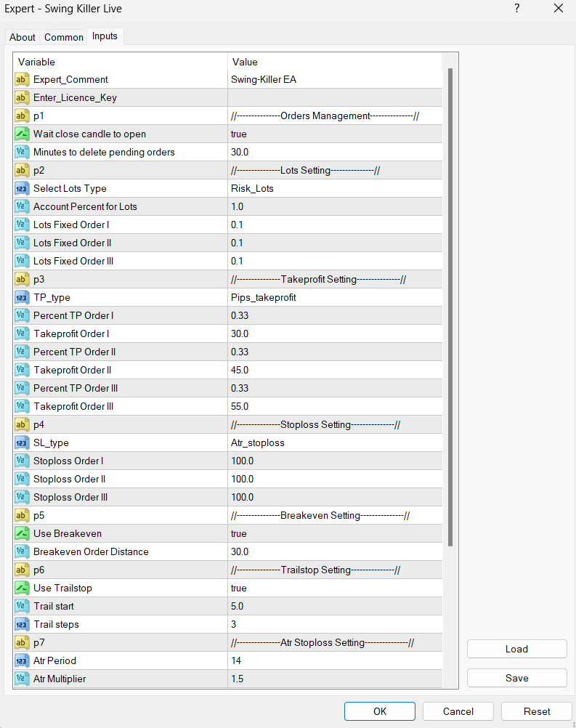Click the enum icon beside Select Lots Type
Image resolution: width=576 pixels, height=728 pixels.
(x=22, y=189)
